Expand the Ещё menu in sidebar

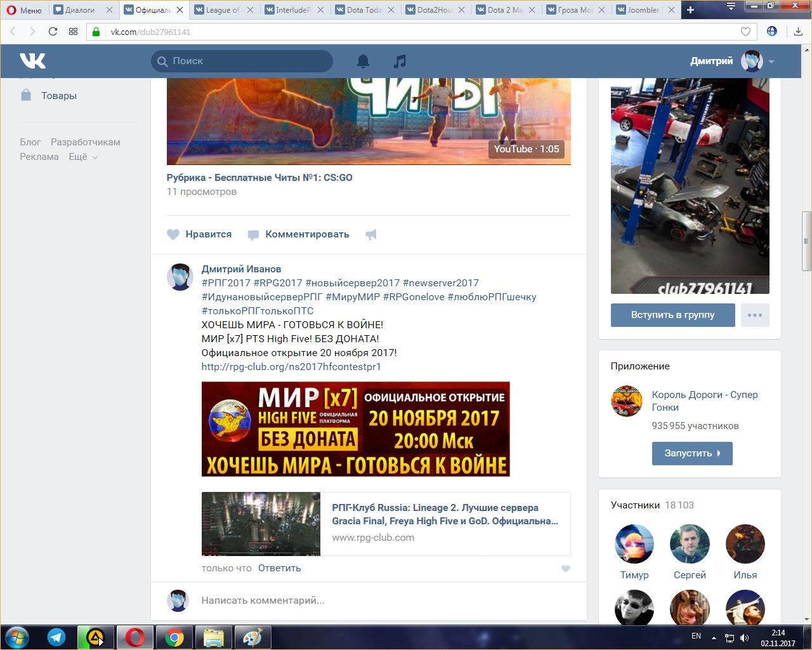[x=83, y=157]
